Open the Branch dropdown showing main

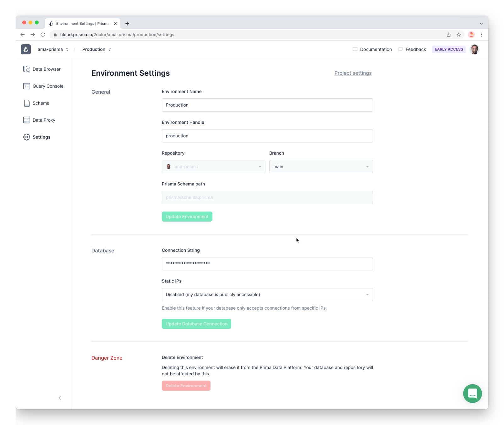click(x=321, y=167)
